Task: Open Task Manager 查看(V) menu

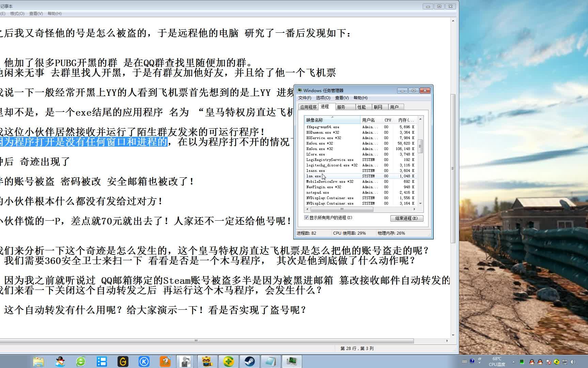Action: tap(342, 98)
